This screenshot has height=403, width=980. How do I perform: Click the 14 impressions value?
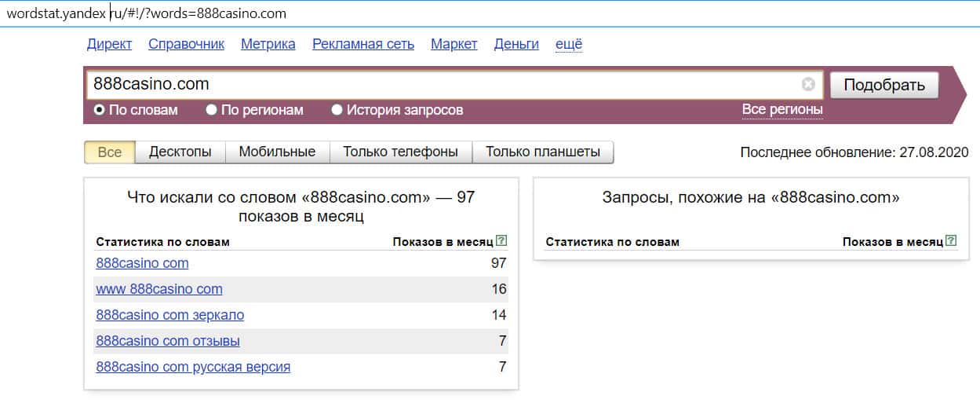[499, 315]
